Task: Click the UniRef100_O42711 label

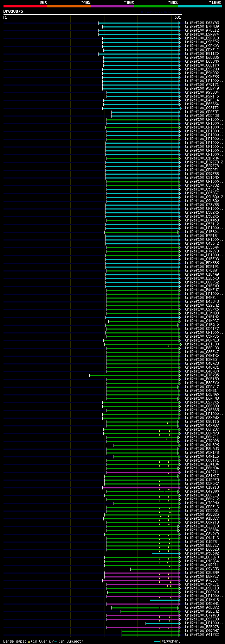Action: coord(202,472)
